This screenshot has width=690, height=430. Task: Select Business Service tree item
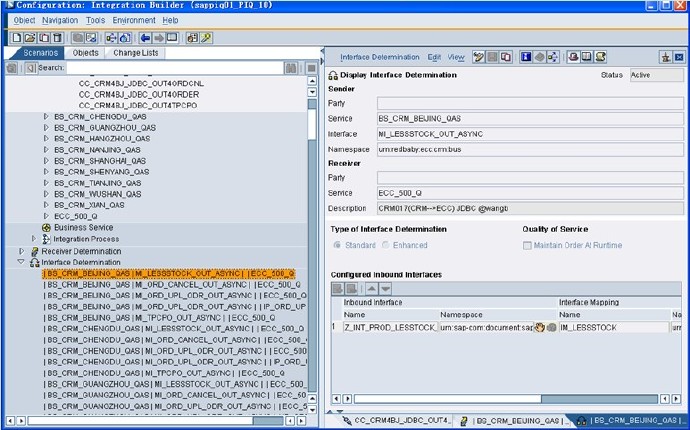84,228
